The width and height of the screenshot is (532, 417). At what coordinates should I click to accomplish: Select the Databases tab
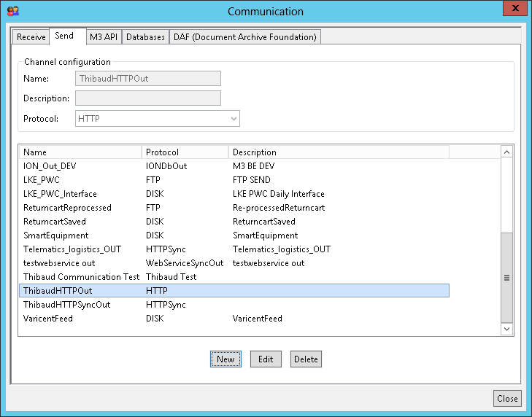click(x=145, y=37)
